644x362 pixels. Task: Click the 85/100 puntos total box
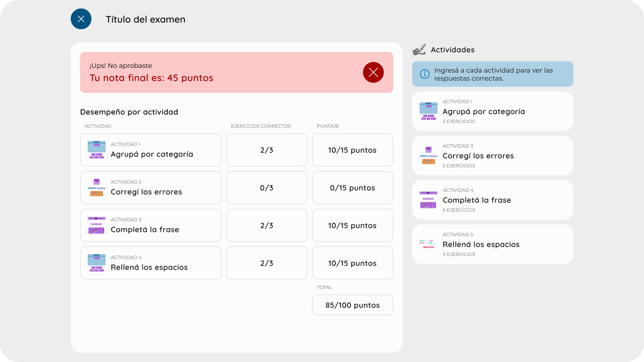click(x=353, y=305)
